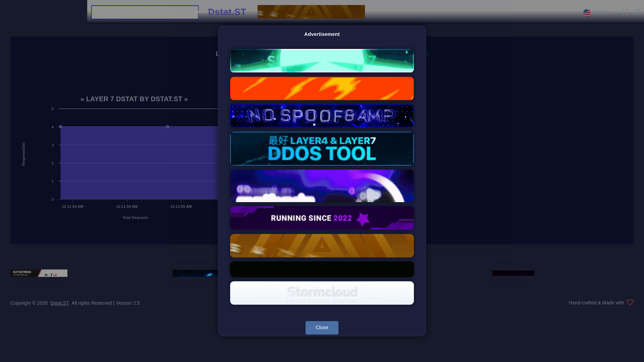Image resolution: width=644 pixels, height=362 pixels.
Task: Open the purple neon ring ad banner
Action: click(322, 186)
